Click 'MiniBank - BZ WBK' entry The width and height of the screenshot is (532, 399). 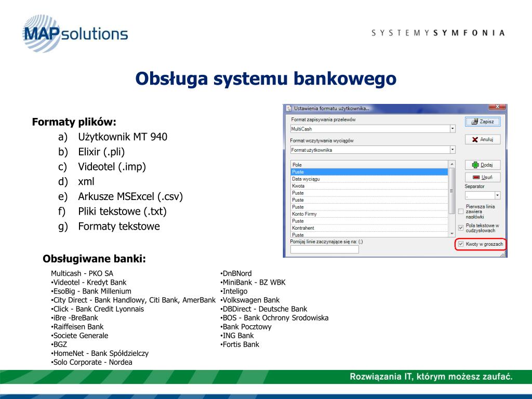tap(253, 282)
